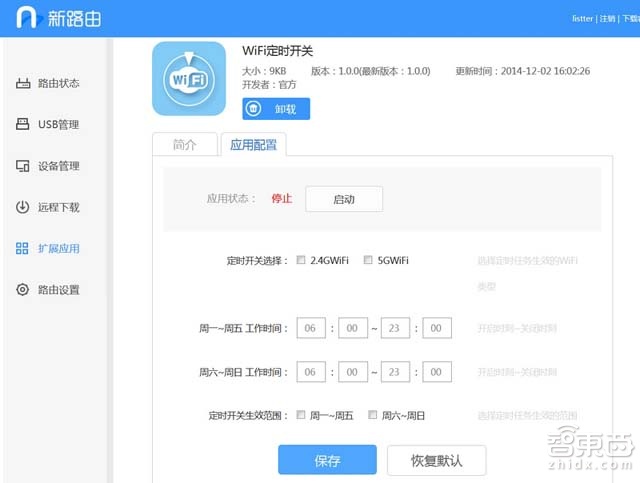Check 周一~周五 in the 定时开关生效范围 row
The image size is (640, 483).
[x=301, y=415]
